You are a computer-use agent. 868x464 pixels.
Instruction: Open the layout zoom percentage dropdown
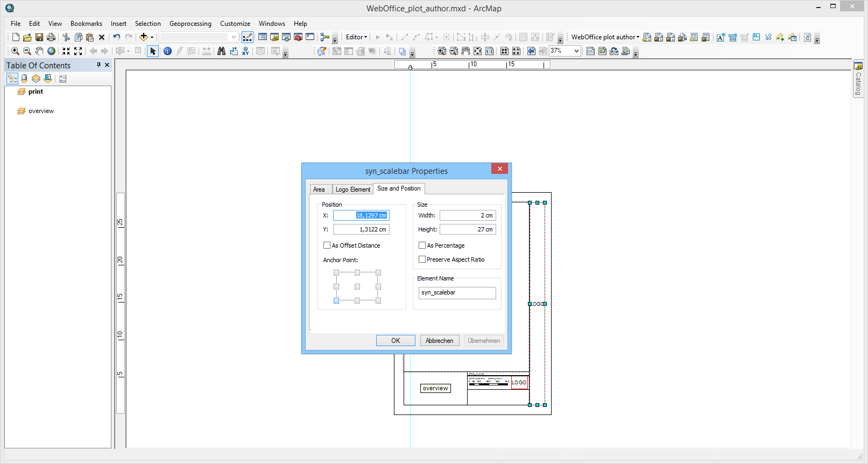[576, 51]
